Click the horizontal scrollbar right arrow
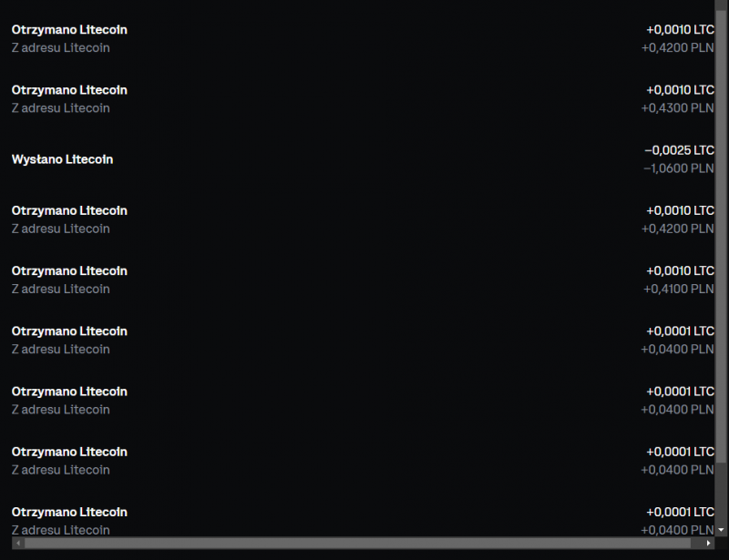The width and height of the screenshot is (729, 560). pyautogui.click(x=708, y=543)
